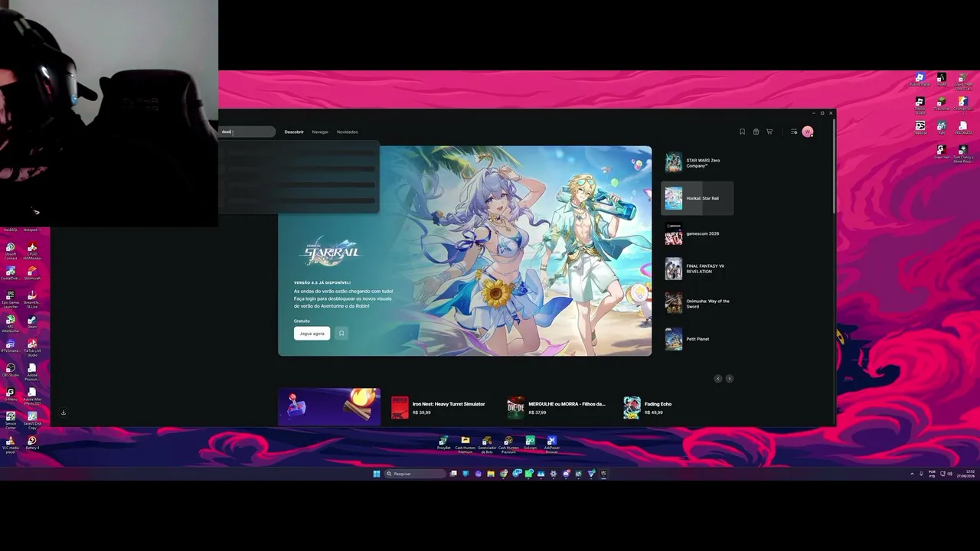
Task: Select STAR WARS Zero Company in carousel list
Action: pos(697,163)
